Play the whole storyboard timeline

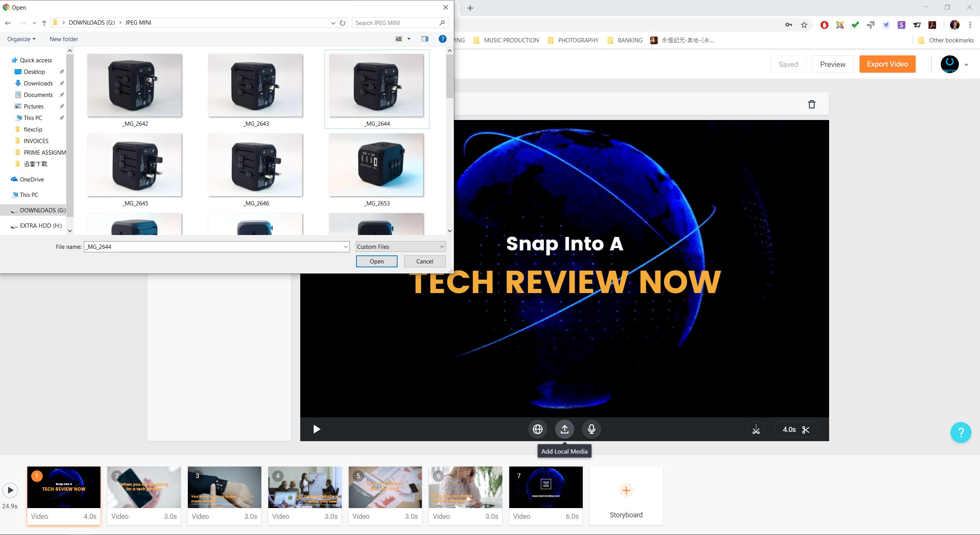[x=10, y=490]
